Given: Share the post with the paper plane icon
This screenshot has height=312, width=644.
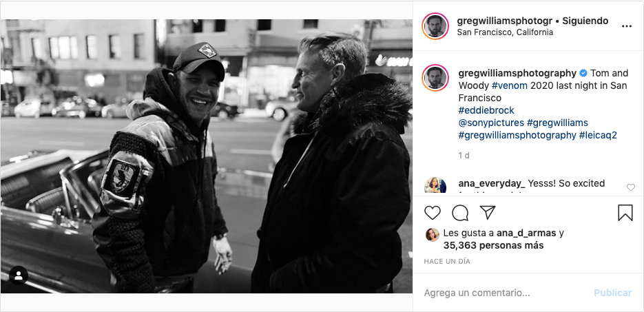Looking at the screenshot, I should [x=487, y=213].
